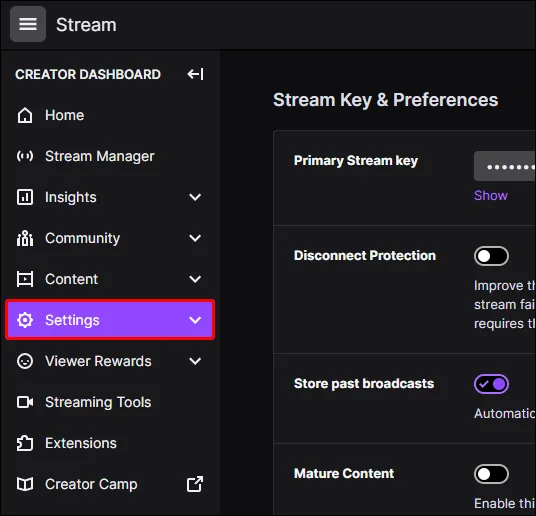Image resolution: width=536 pixels, height=516 pixels.
Task: Click the Mature Content label
Action: 344,474
